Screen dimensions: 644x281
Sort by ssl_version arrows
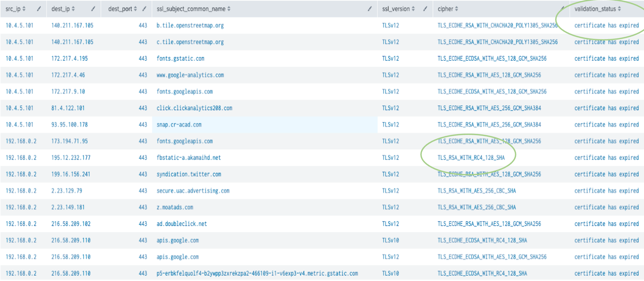[413, 9]
